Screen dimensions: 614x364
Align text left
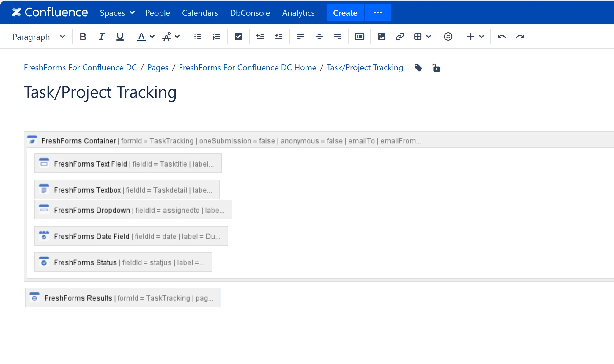[300, 37]
